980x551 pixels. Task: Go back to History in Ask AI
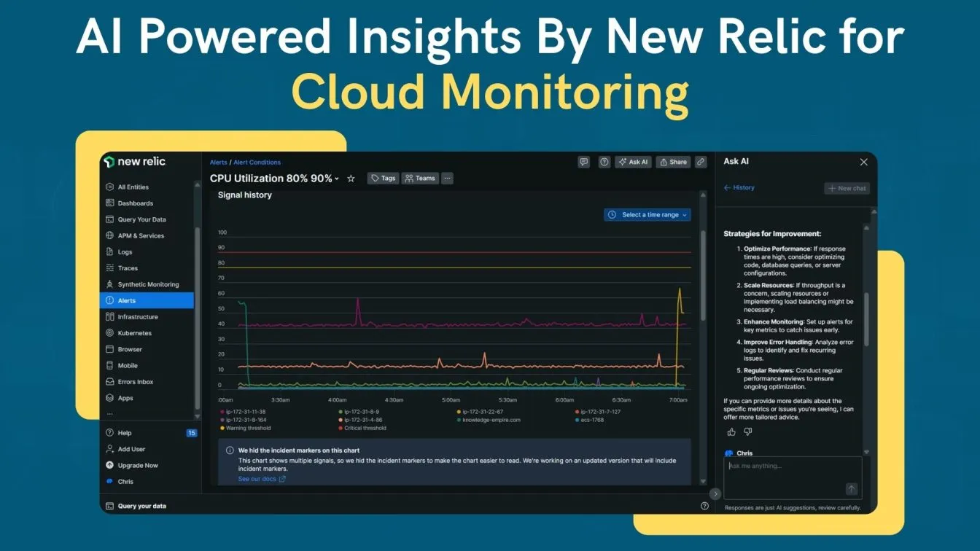point(739,188)
